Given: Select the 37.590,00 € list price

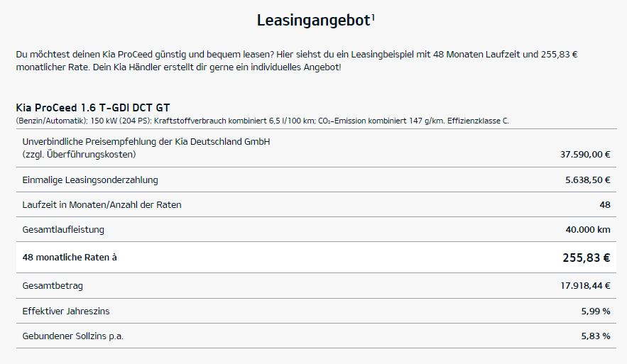Looking at the screenshot, I should [x=585, y=154].
